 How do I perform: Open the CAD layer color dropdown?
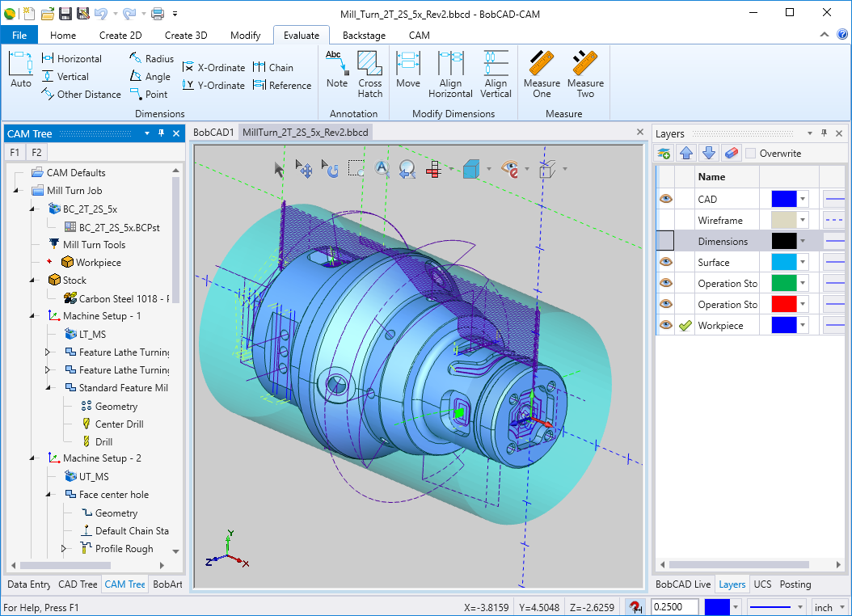click(803, 199)
